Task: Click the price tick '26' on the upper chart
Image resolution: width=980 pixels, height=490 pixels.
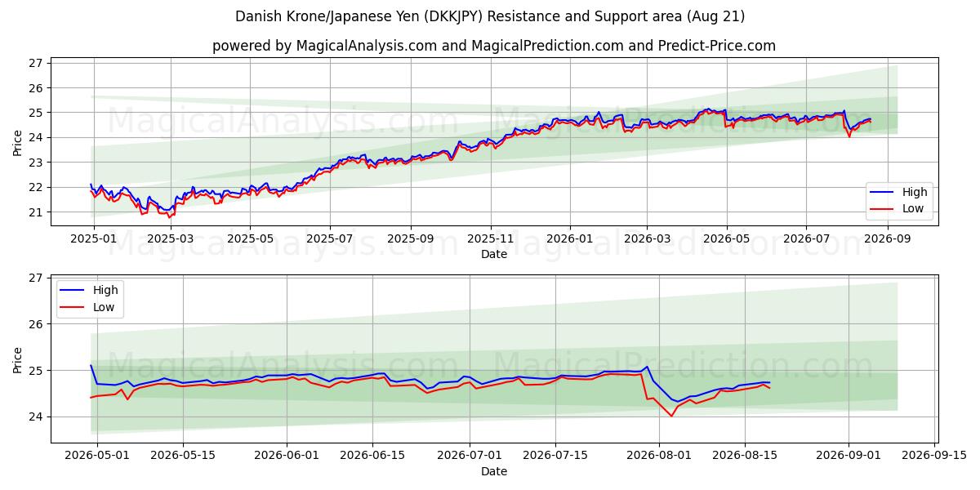Action: point(37,87)
